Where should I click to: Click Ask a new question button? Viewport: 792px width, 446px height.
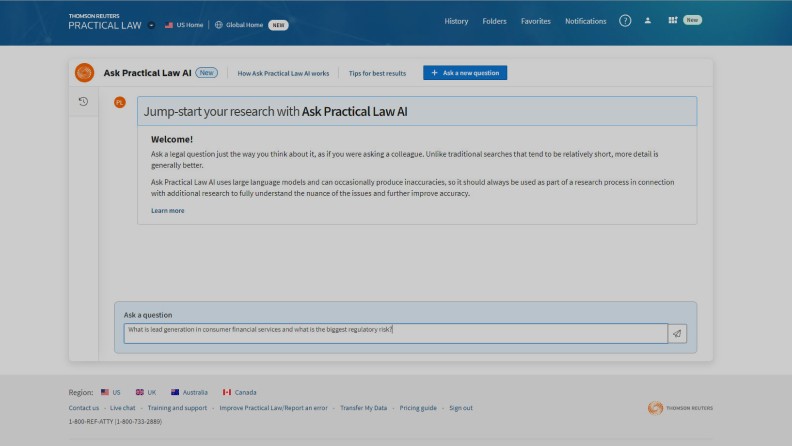pos(465,73)
